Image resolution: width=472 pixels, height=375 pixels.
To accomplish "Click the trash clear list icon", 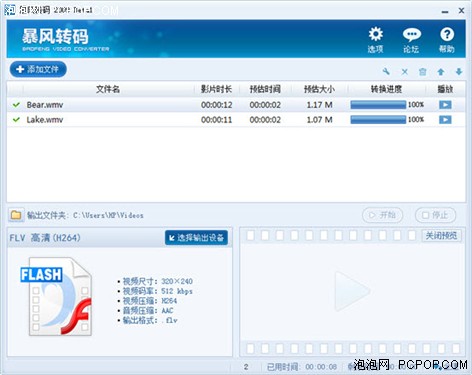I will point(423,72).
